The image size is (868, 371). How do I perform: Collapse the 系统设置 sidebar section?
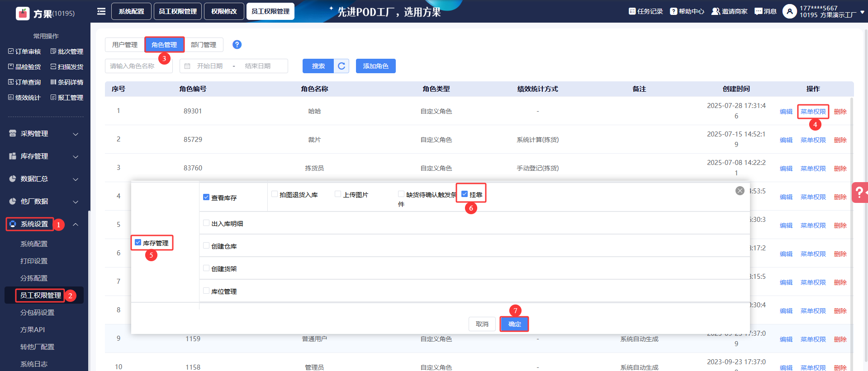[76, 224]
